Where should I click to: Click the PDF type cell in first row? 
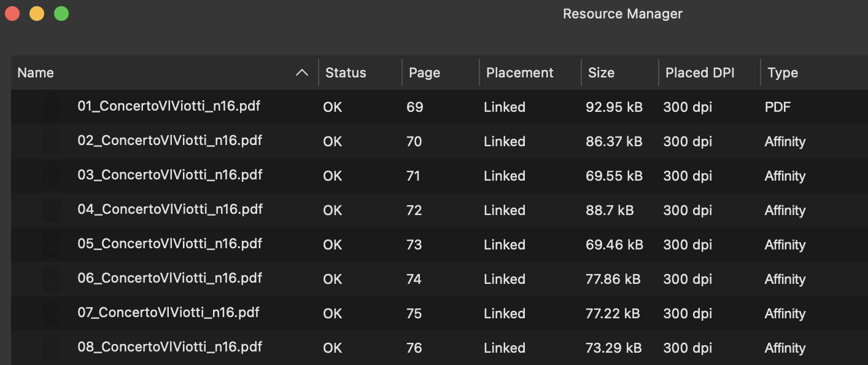778,107
